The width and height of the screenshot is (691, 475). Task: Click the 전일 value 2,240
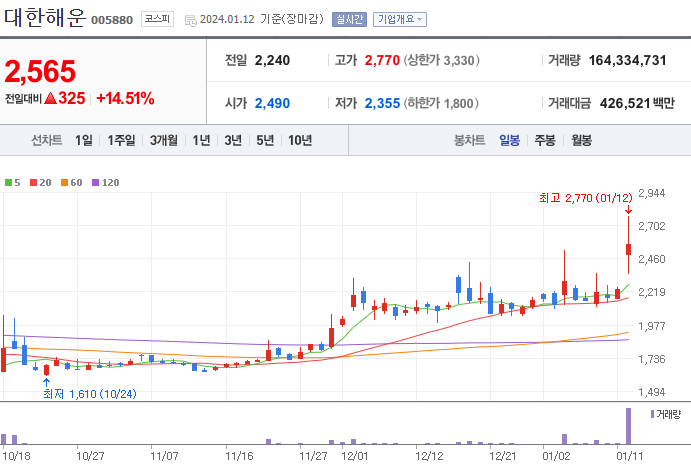pyautogui.click(x=272, y=60)
